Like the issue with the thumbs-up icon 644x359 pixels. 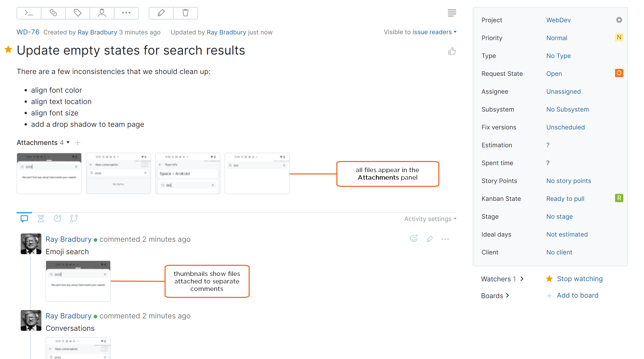tap(452, 51)
